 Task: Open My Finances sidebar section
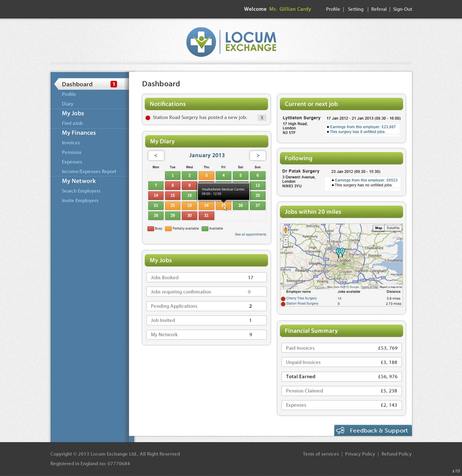79,133
